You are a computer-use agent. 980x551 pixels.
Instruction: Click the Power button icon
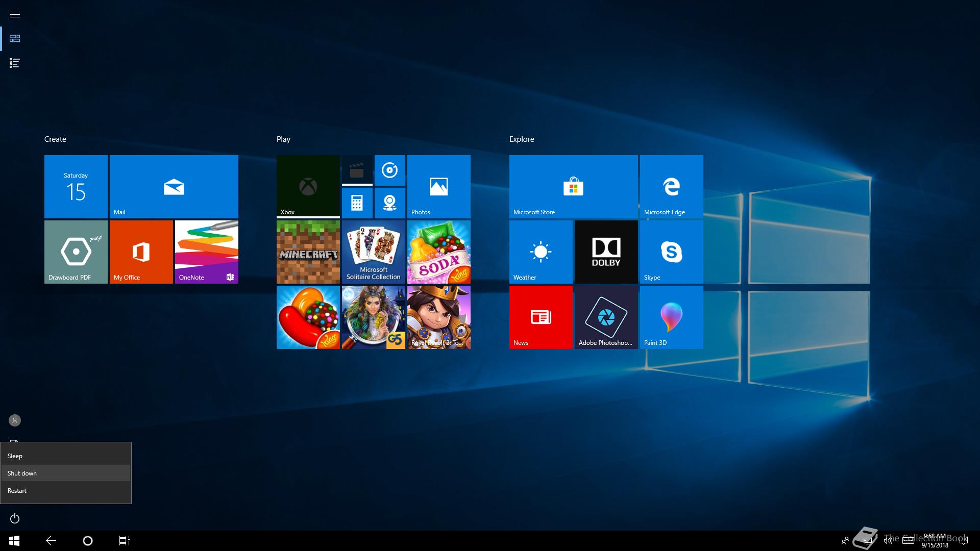coord(15,518)
